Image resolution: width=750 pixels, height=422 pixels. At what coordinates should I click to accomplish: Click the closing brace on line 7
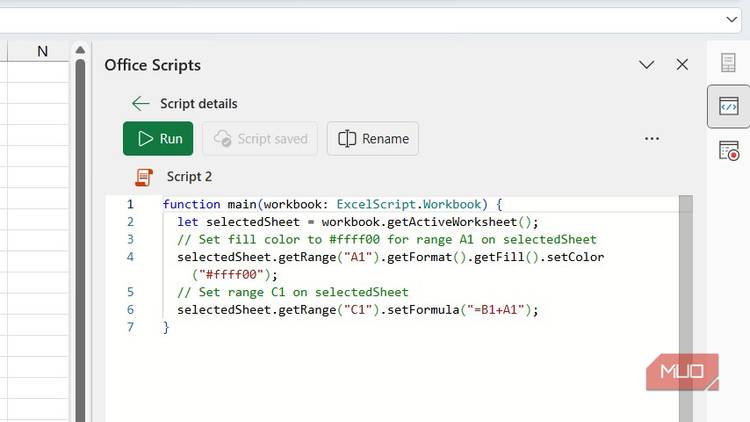coord(166,327)
